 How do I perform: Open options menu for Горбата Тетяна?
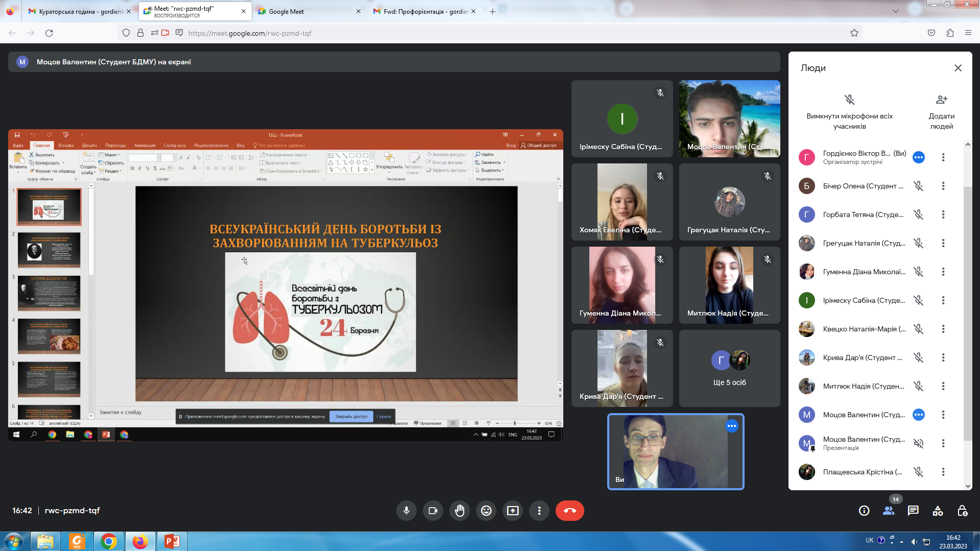(943, 214)
